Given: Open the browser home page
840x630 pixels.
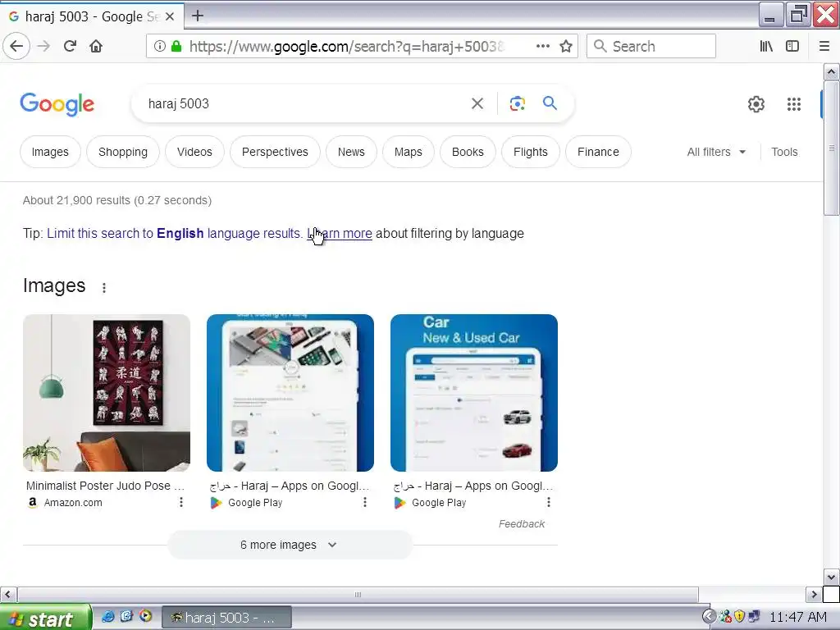Looking at the screenshot, I should (x=96, y=46).
